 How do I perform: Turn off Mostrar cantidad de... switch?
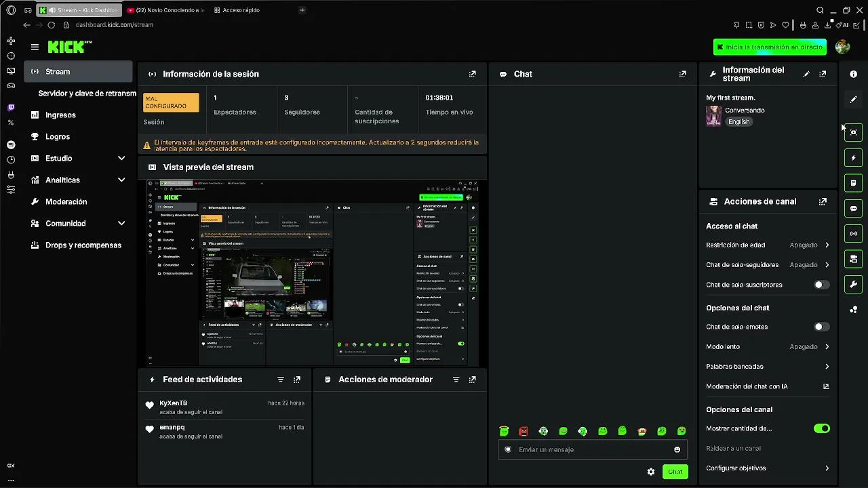tap(821, 428)
